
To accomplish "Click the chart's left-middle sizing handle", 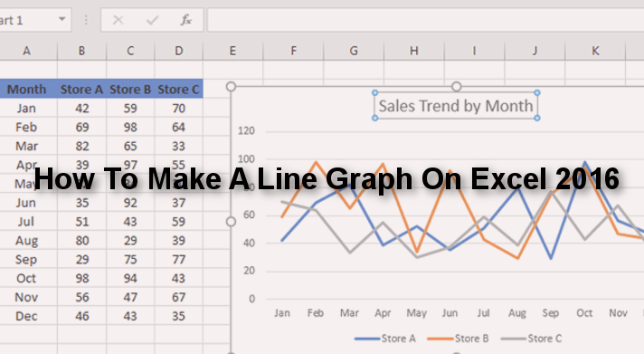I will (232, 222).
